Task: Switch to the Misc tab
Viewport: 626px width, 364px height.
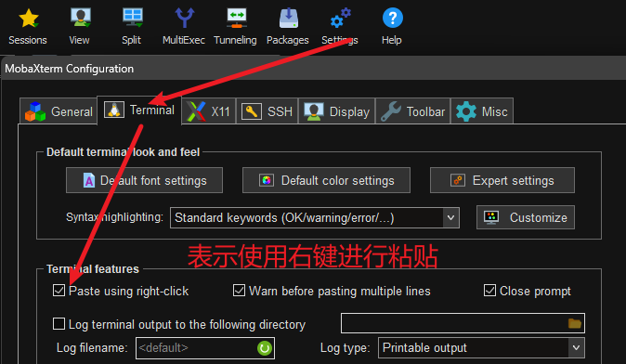Action: [482, 111]
